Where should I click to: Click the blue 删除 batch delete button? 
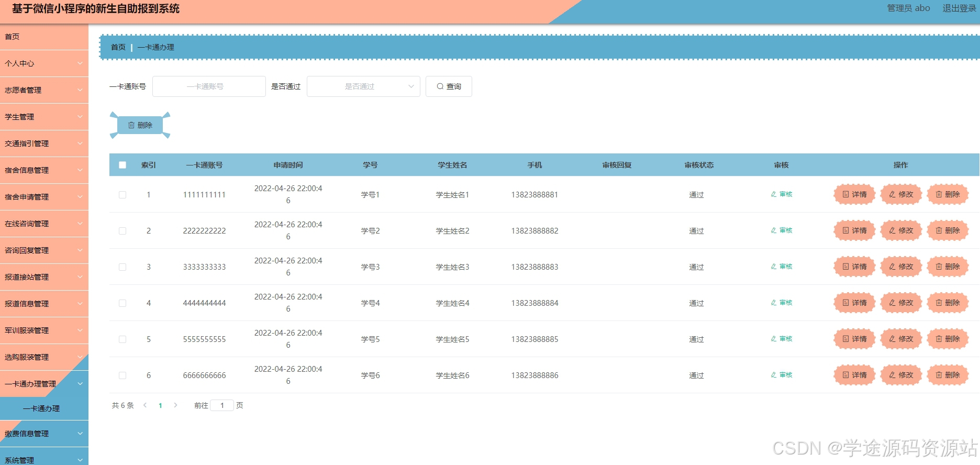pyautogui.click(x=140, y=125)
